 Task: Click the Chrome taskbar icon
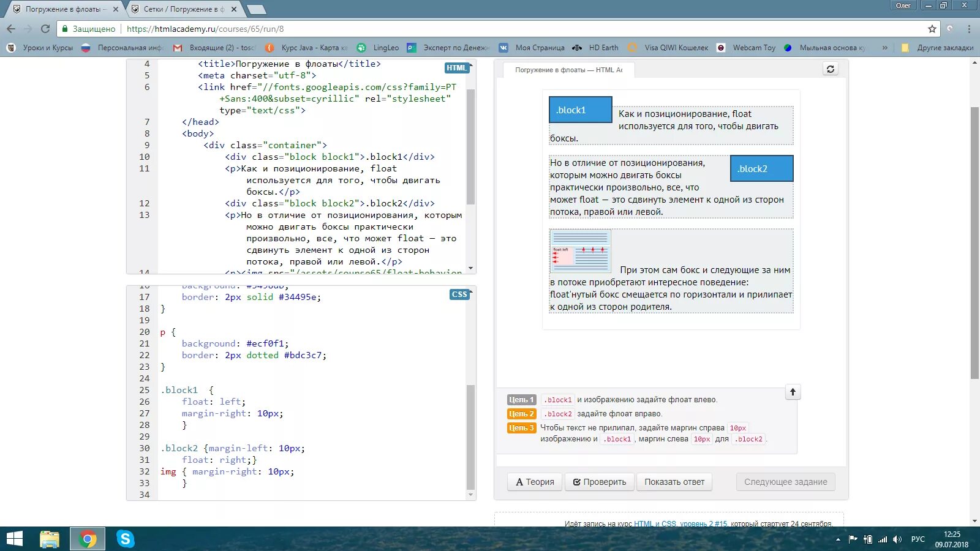coord(88,539)
